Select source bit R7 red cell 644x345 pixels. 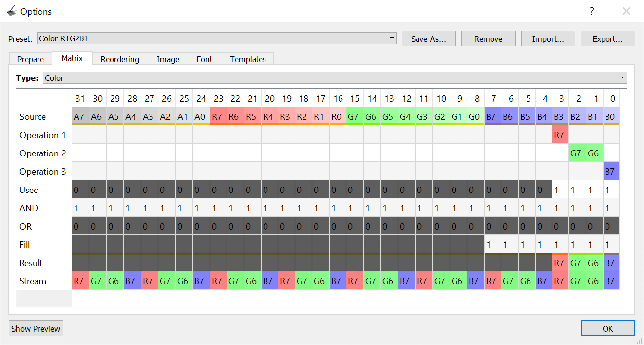point(219,116)
